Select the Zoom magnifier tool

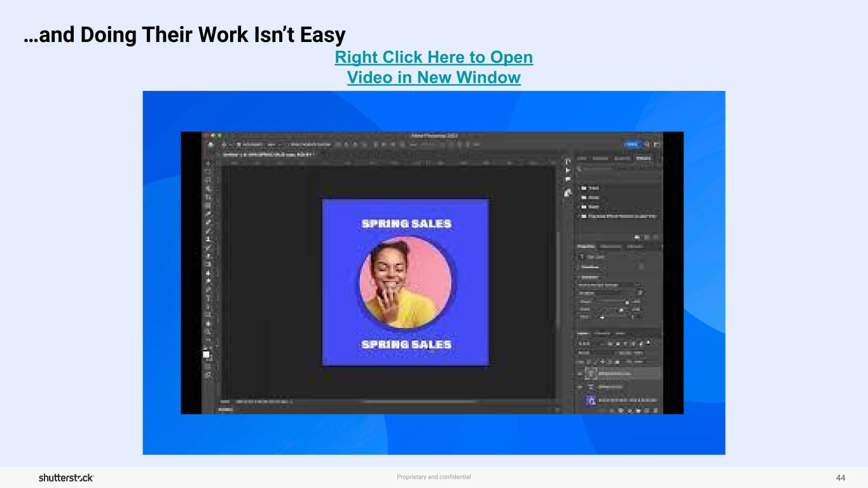pyautogui.click(x=208, y=332)
